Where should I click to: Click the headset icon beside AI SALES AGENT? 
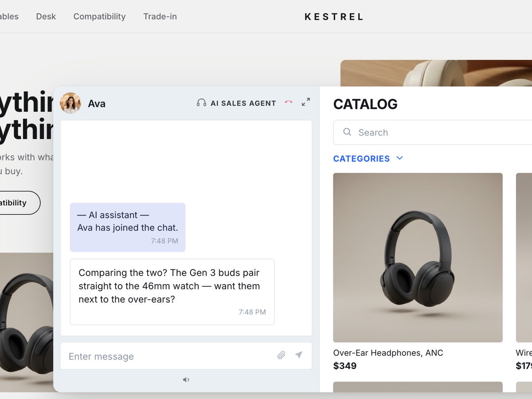(x=201, y=103)
